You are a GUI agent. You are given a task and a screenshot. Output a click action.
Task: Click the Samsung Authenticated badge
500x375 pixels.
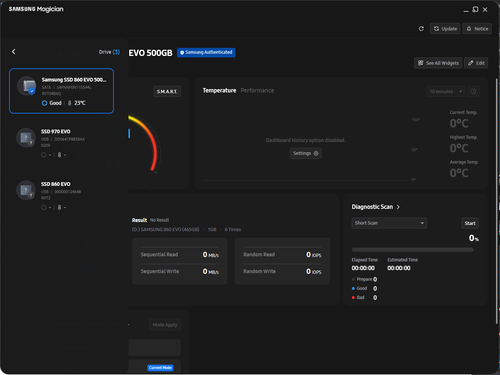tap(206, 52)
